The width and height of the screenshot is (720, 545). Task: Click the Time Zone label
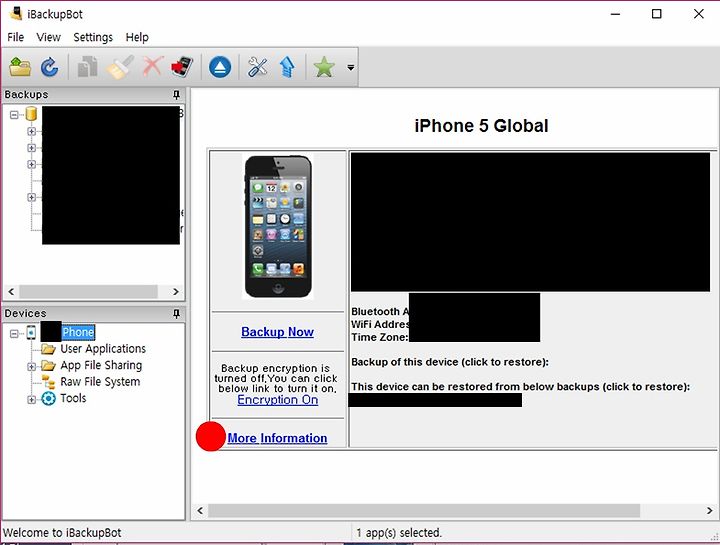tap(380, 337)
